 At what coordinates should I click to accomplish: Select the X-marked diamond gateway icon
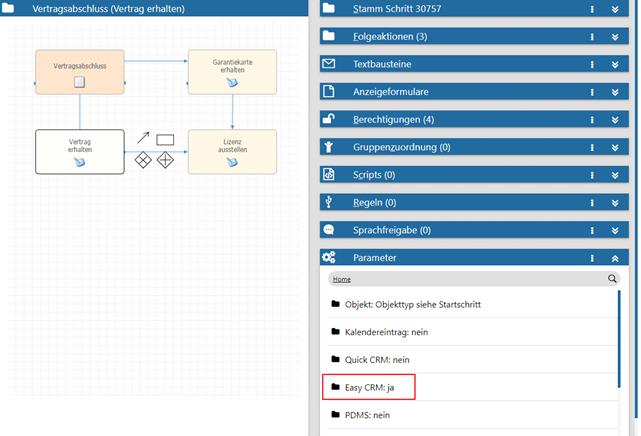pos(143,160)
